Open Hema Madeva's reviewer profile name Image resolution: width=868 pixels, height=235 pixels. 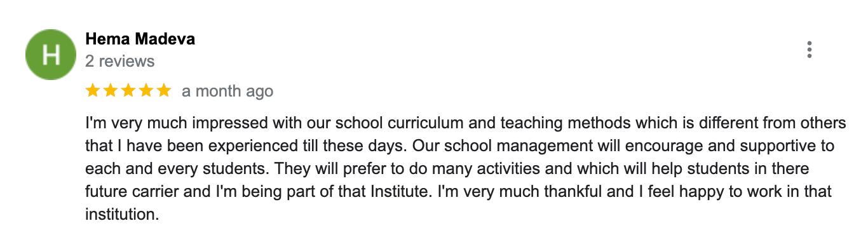coord(140,39)
